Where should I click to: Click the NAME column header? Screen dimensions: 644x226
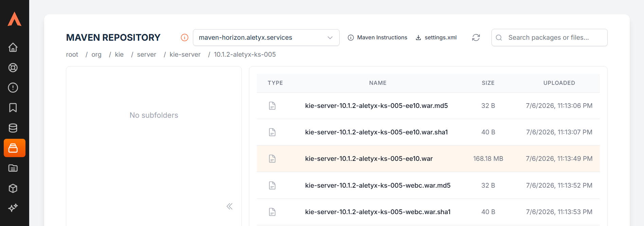click(x=378, y=83)
